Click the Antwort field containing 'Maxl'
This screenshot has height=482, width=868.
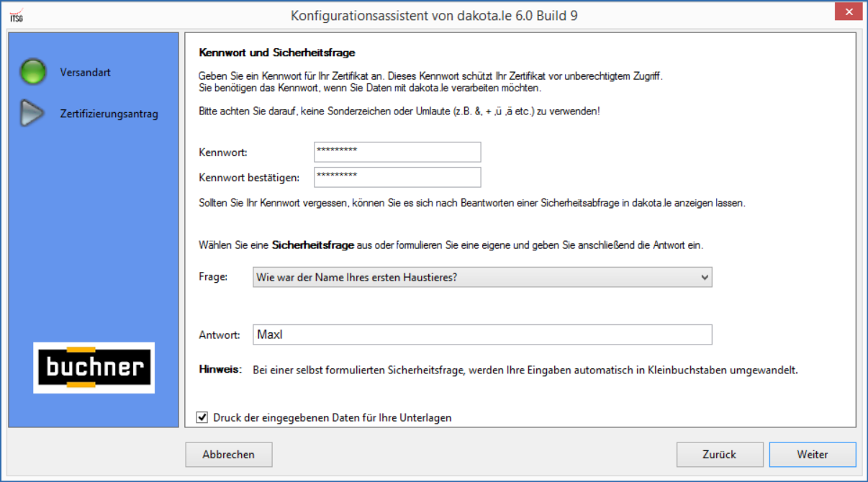click(x=481, y=334)
